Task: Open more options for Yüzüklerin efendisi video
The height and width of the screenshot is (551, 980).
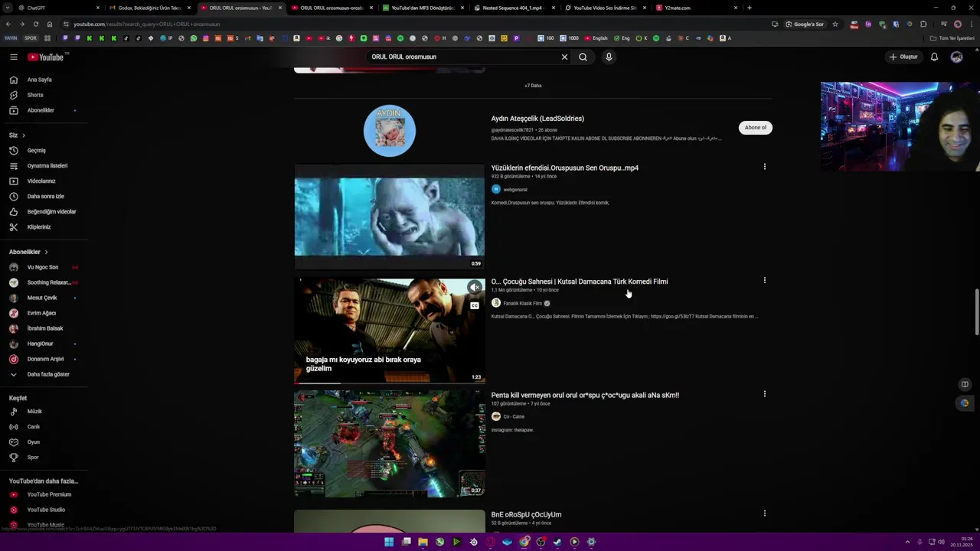Action: point(764,167)
